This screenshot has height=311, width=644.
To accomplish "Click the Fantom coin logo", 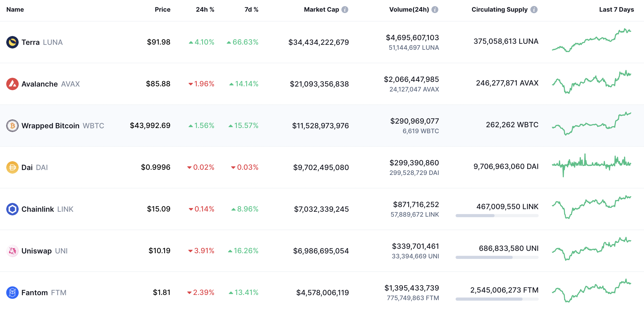I will click(12, 293).
